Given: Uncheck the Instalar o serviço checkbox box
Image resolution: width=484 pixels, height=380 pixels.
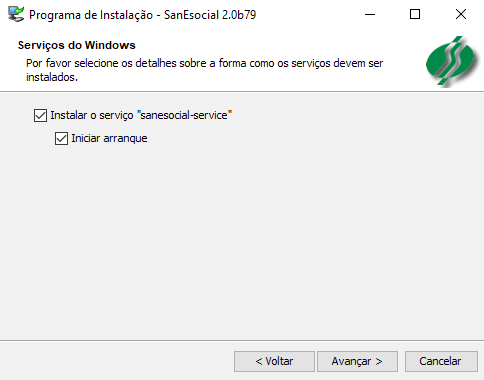Looking at the screenshot, I should (40, 116).
